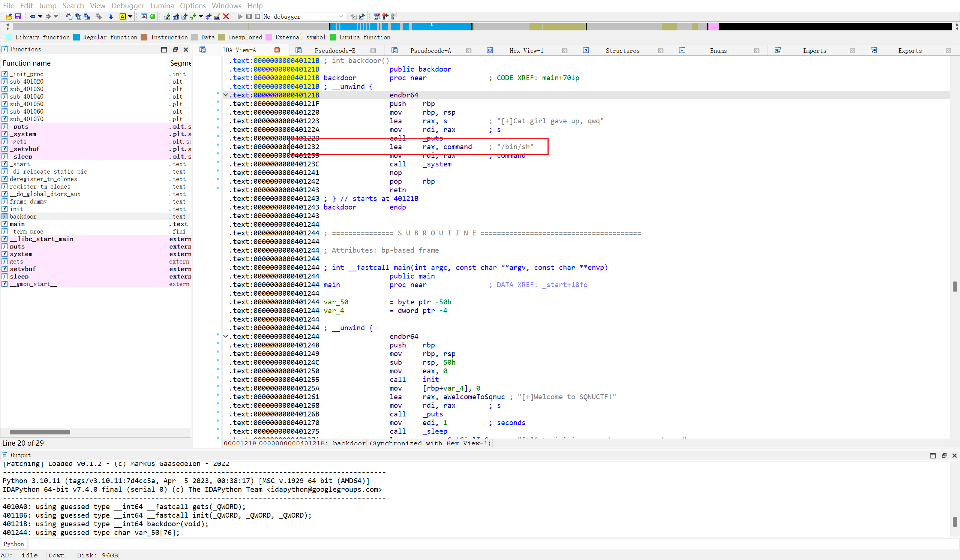Switch to the Hex View-1 tab
The image size is (960, 560).
click(526, 51)
